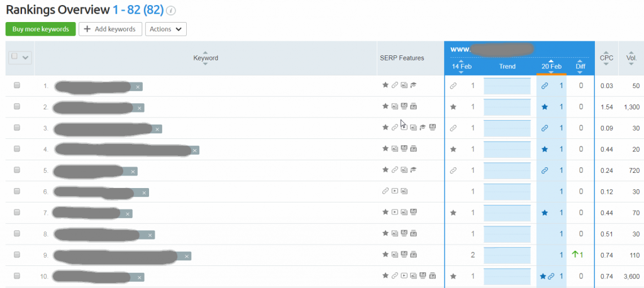Click the gray link icon in row 3's 14 Feb column
Viewport: 644px width, 288px height.
coord(453,128)
